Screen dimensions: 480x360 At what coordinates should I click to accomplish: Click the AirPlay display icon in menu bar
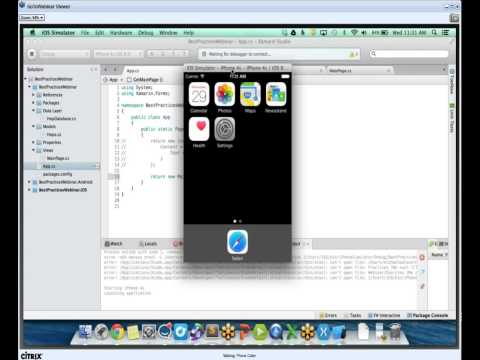(323, 32)
